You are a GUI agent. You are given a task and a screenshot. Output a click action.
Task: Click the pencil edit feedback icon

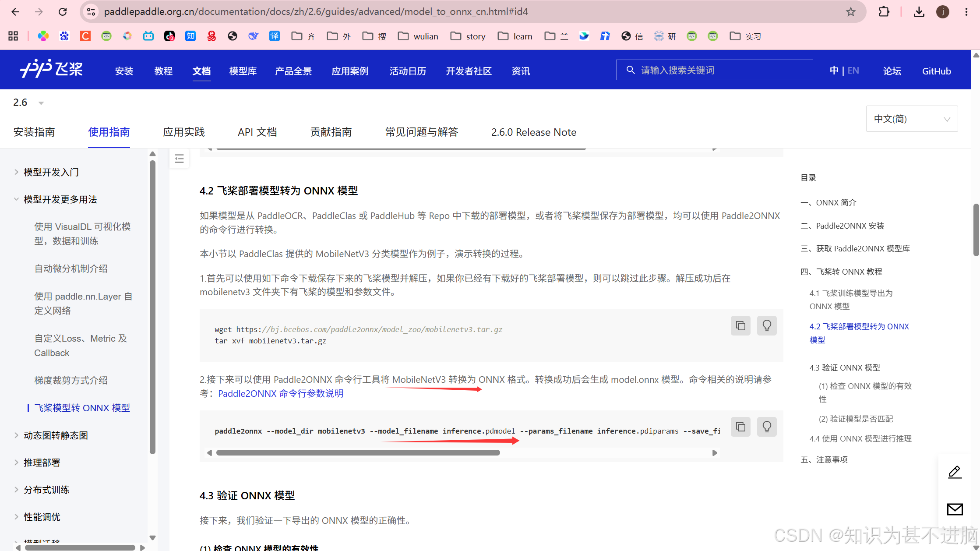955,472
